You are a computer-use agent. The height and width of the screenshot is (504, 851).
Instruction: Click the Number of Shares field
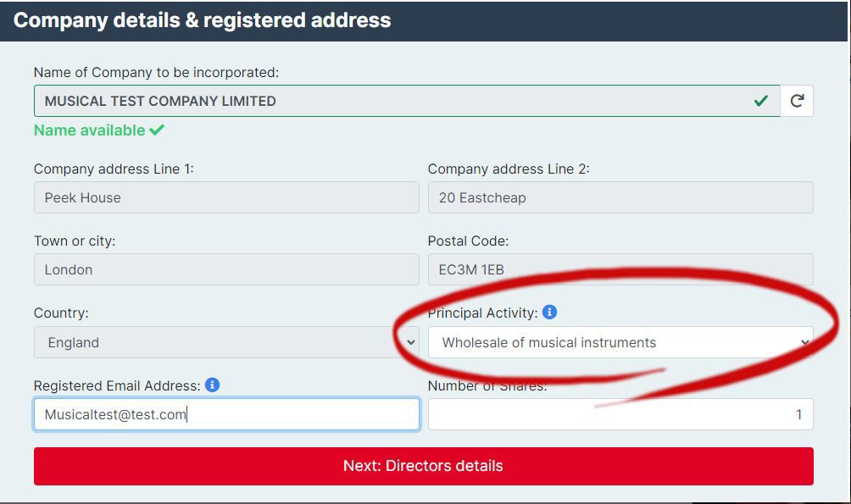[619, 414]
